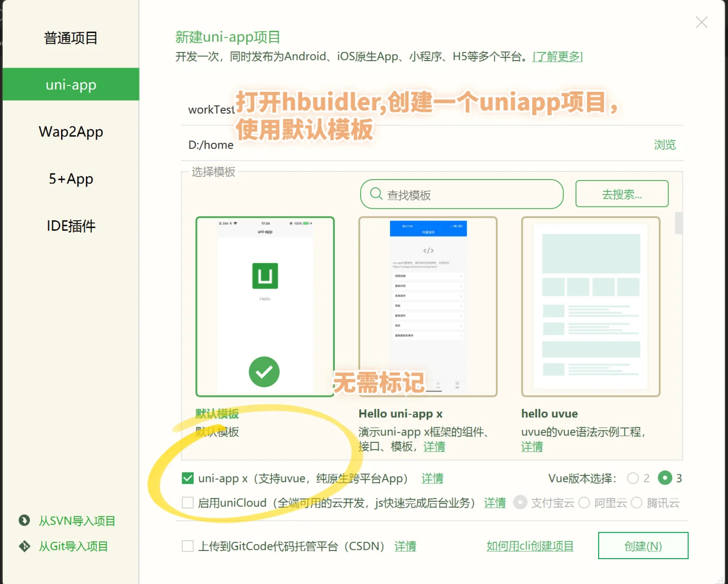Switch to the Wap2App tab
The image size is (728, 584).
(x=71, y=131)
